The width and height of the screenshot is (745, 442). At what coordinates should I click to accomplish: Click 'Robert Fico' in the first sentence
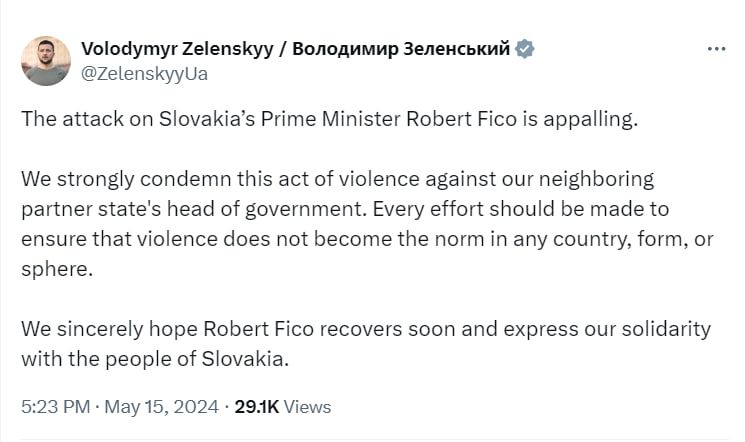click(x=459, y=119)
